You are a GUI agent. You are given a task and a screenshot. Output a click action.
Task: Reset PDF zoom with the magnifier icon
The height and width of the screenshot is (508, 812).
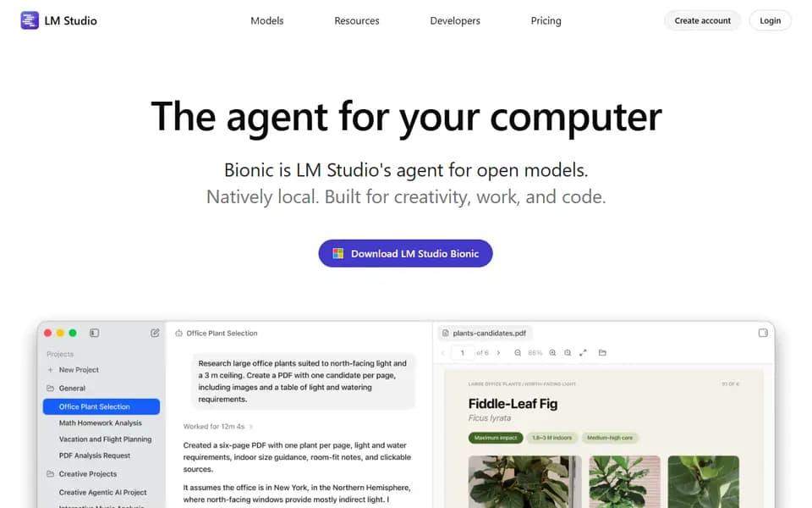(x=568, y=353)
